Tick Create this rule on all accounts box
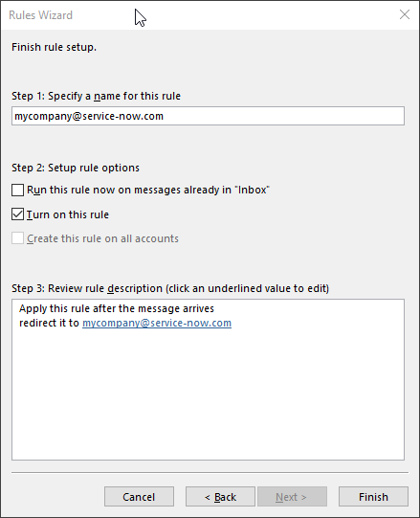 (17, 238)
